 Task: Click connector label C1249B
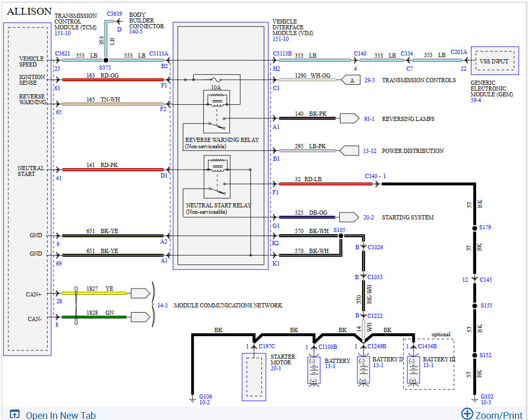tap(377, 346)
